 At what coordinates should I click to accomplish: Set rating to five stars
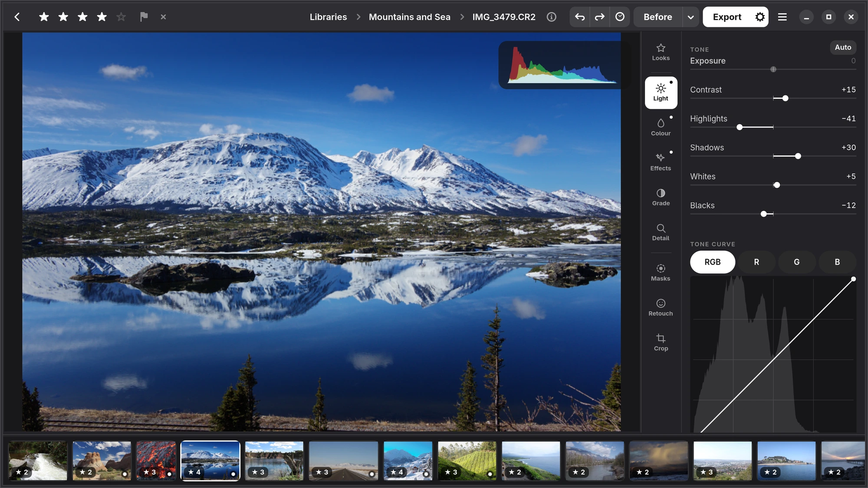[121, 17]
